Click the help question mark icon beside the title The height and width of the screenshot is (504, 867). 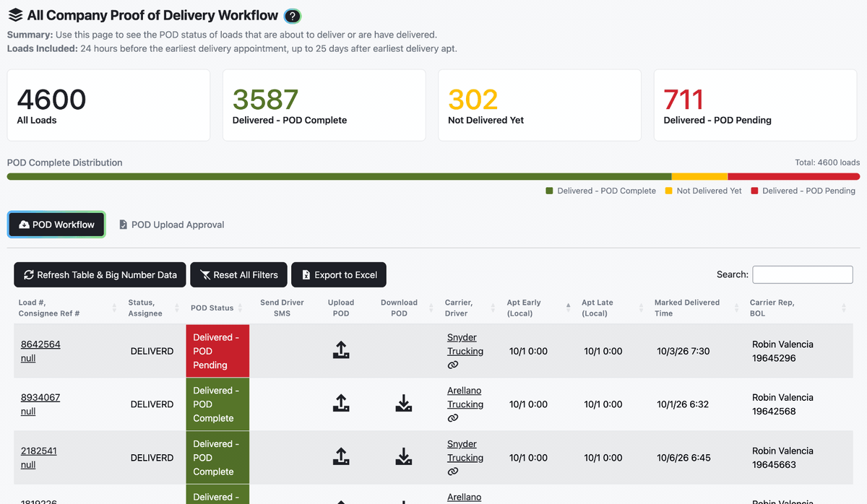(292, 16)
